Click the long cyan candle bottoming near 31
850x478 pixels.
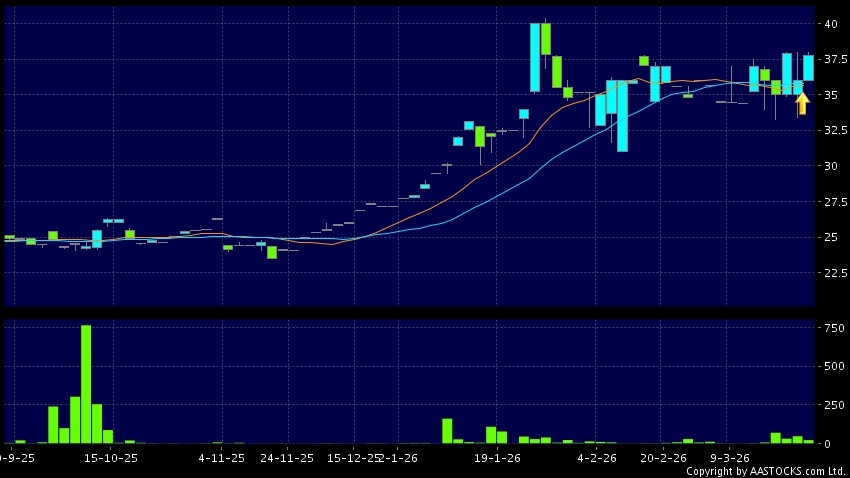click(622, 116)
